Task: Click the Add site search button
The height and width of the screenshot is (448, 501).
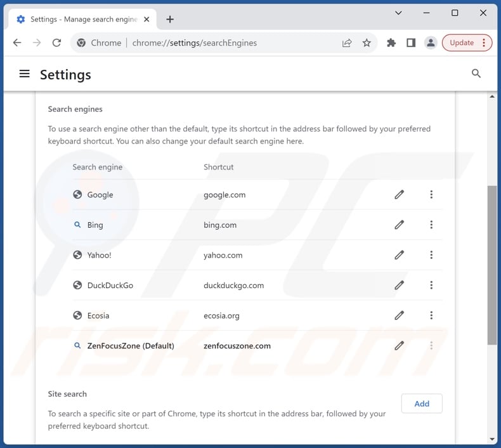Action: point(422,404)
